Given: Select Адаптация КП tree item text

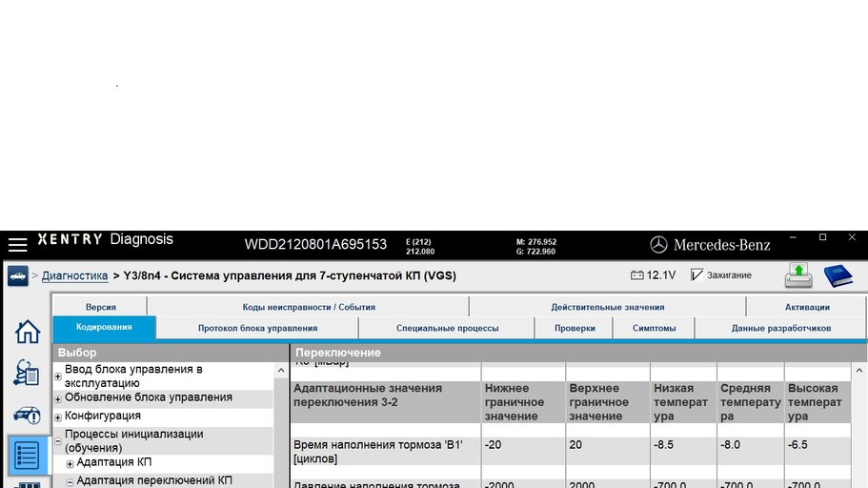Looking at the screenshot, I should point(114,462).
